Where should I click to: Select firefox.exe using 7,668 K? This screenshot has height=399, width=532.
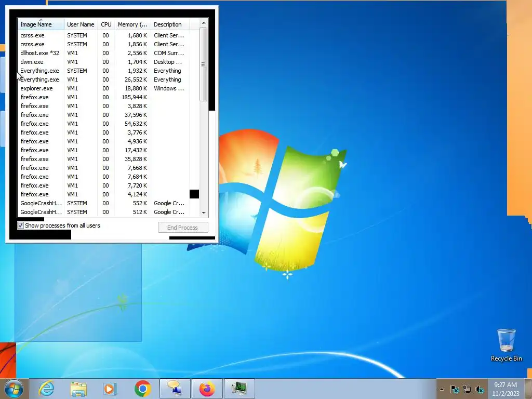(103, 168)
